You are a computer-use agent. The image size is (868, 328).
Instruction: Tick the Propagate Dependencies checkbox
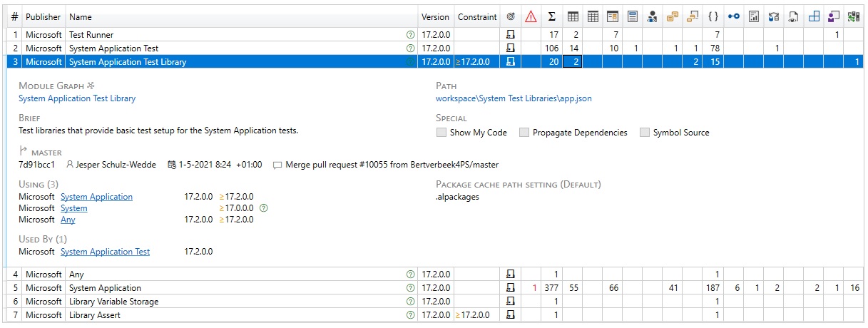pyautogui.click(x=524, y=133)
